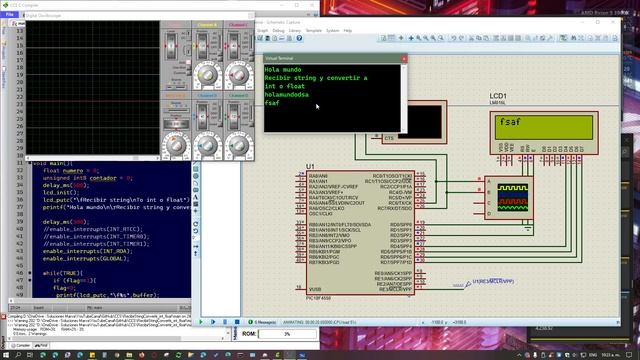Start the Proteus simulation with Play
Image resolution: width=640 pixels, height=360 pixels.
coord(200,322)
